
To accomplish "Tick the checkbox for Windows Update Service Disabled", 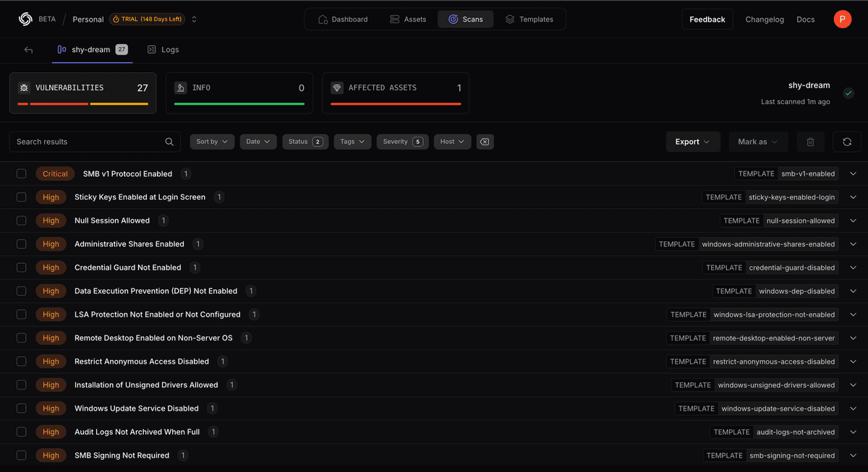I will pos(21,408).
